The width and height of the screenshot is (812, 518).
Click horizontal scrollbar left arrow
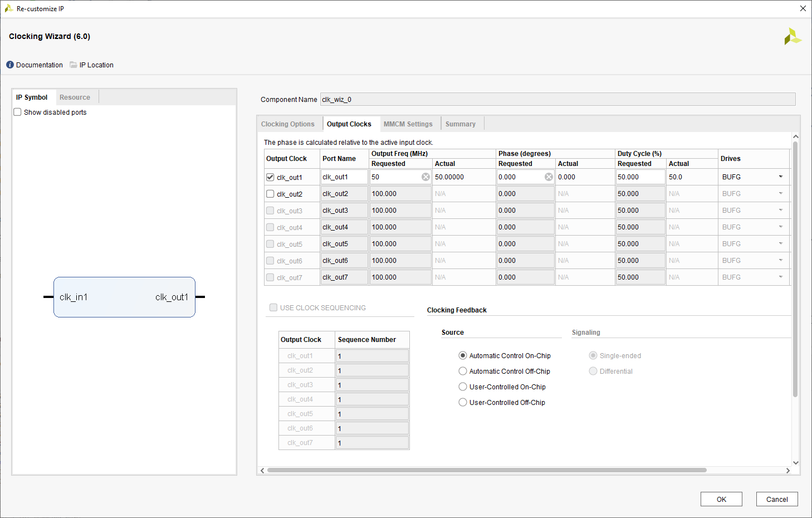pos(262,471)
